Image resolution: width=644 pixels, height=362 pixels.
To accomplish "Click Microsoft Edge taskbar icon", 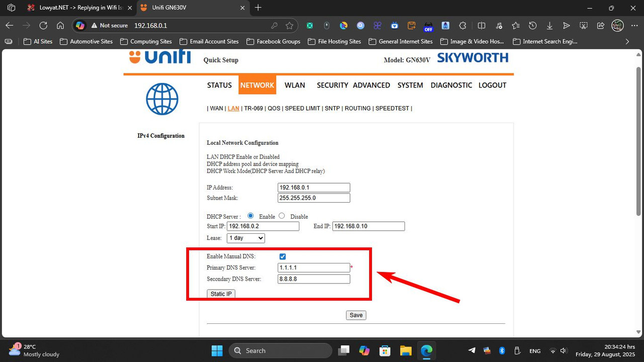I will (x=426, y=350).
